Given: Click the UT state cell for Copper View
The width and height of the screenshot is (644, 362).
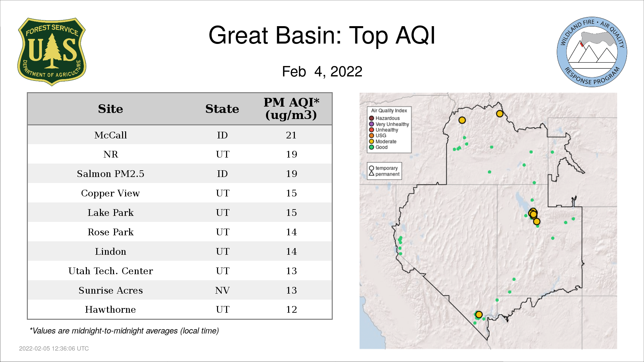Looking at the screenshot, I should click(x=222, y=193).
